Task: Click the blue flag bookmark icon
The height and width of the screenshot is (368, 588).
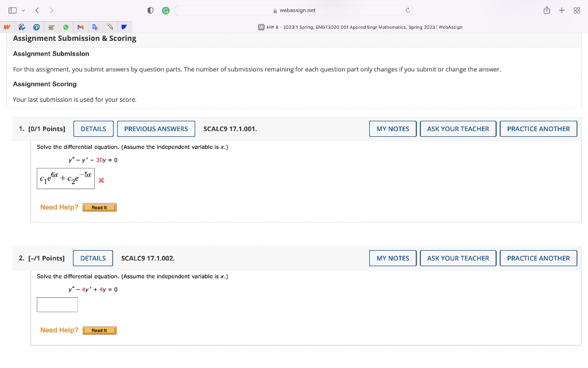Action: 124,26
